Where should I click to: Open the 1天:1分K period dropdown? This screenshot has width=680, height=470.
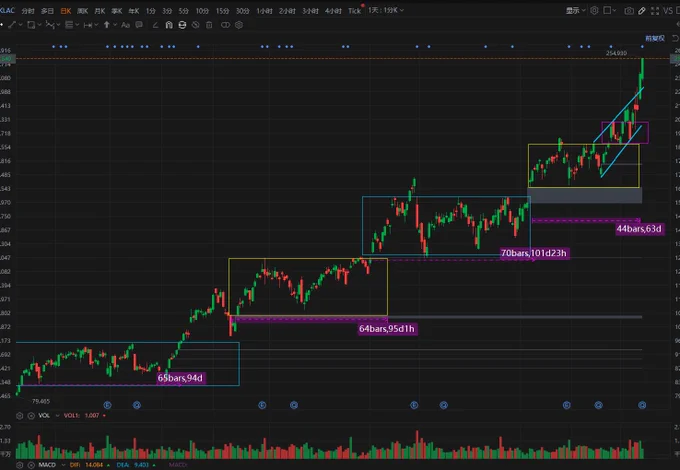(x=386, y=10)
